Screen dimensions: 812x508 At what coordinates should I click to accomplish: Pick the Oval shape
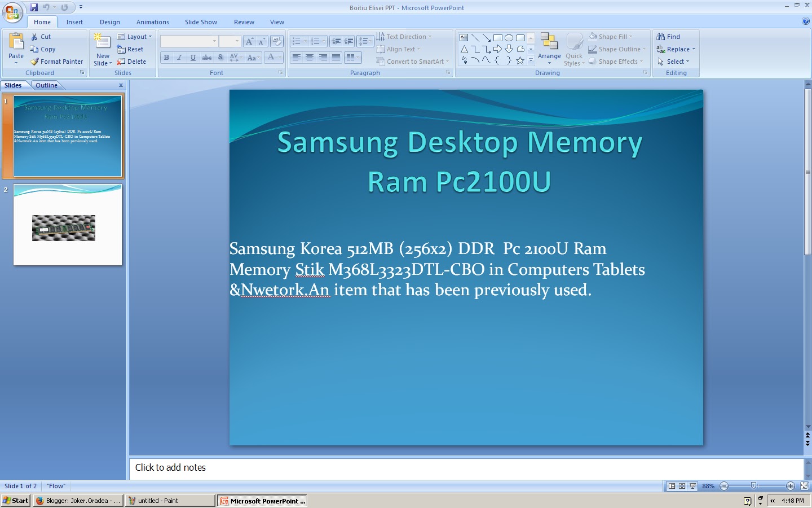point(509,38)
